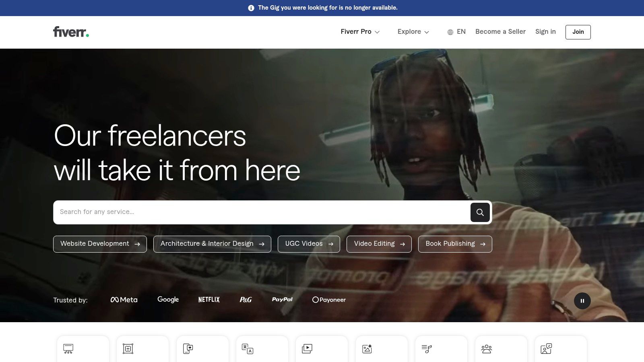
Task: Open the EN language selector
Action: click(x=456, y=32)
